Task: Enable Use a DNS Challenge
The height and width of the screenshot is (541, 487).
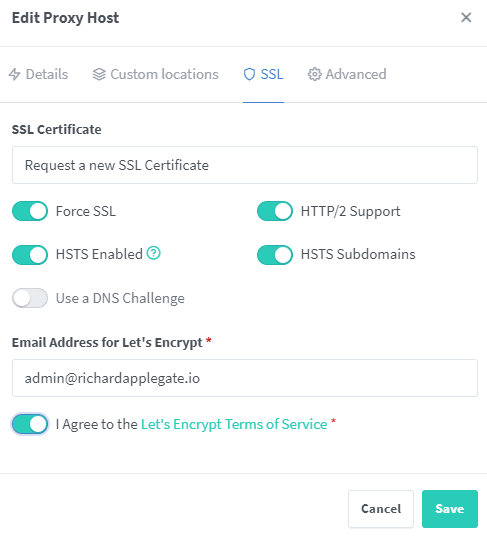Action: (30, 298)
